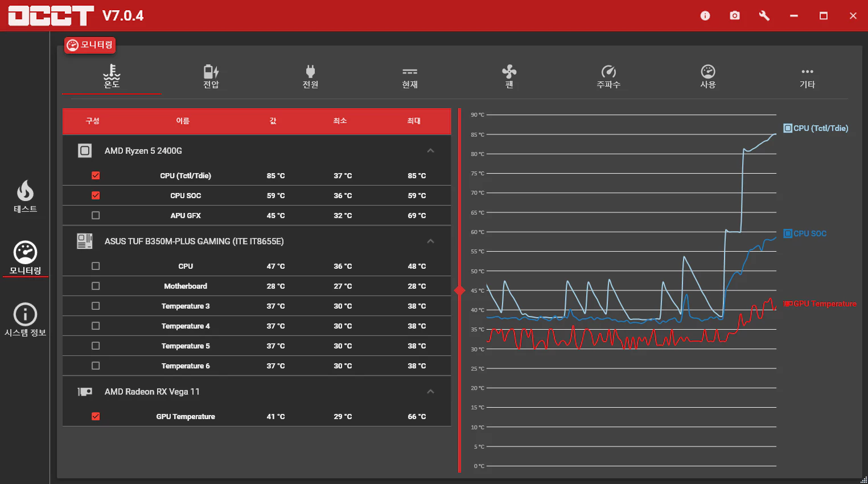Click the CPU SOC legend icon on graph
The width and height of the screenshot is (868, 484).
tap(788, 233)
